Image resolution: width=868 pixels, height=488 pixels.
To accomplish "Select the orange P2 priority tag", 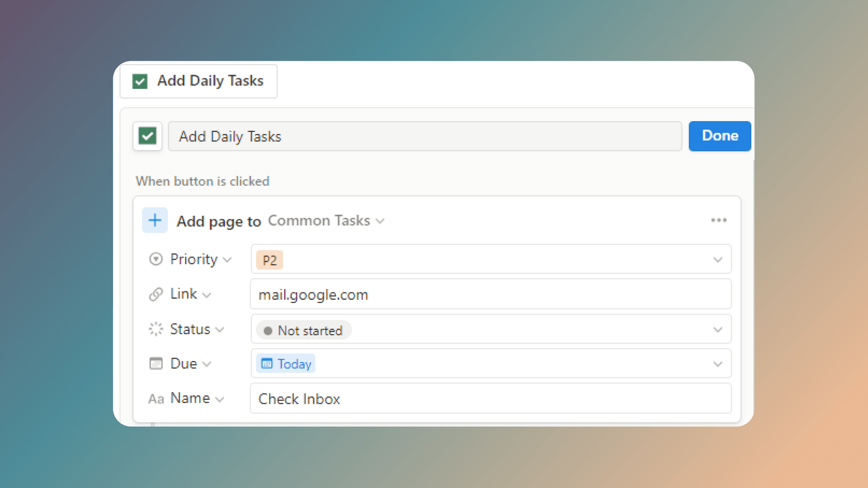I will (269, 259).
